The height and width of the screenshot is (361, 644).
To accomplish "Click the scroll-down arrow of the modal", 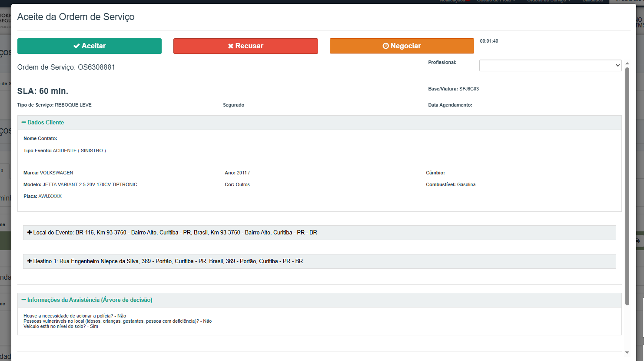I will 627,352.
